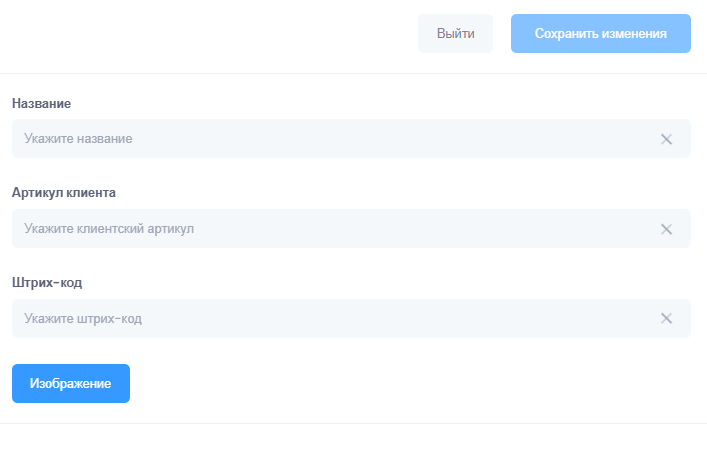Exit the form via Выйти
This screenshot has height=449, width=707.
click(x=455, y=33)
